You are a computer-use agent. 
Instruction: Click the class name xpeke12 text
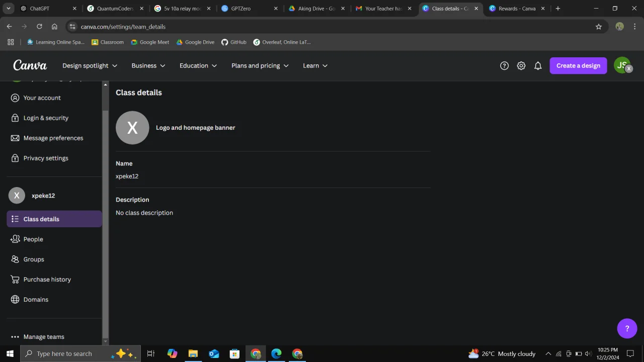127,176
